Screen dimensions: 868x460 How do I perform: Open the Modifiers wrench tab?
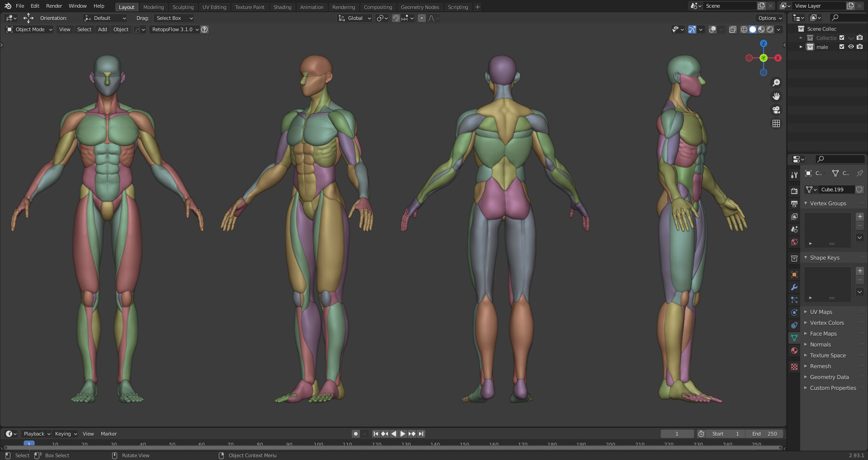(x=794, y=287)
